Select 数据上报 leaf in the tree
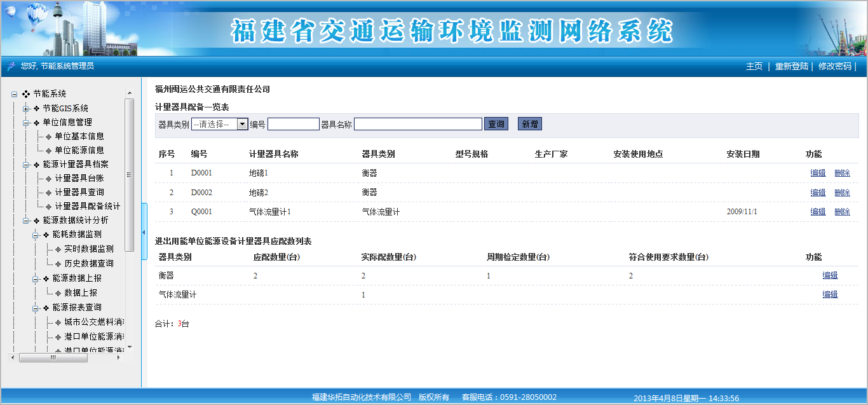 tap(81, 292)
